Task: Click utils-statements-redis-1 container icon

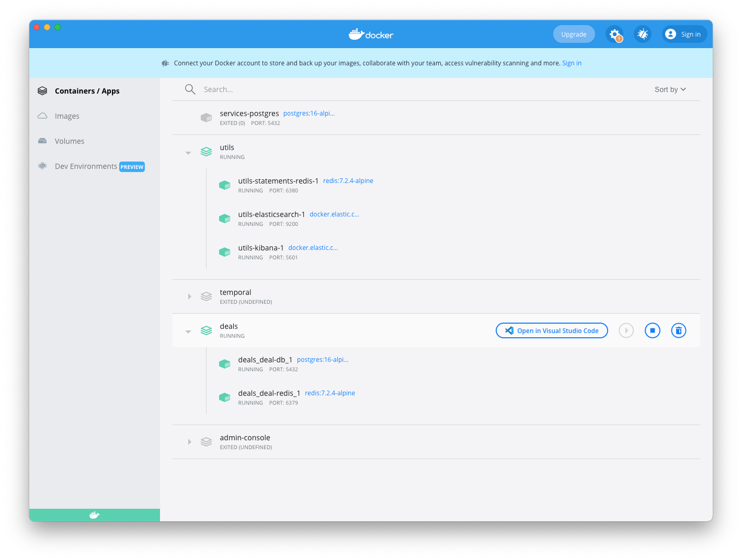Action: (x=225, y=185)
